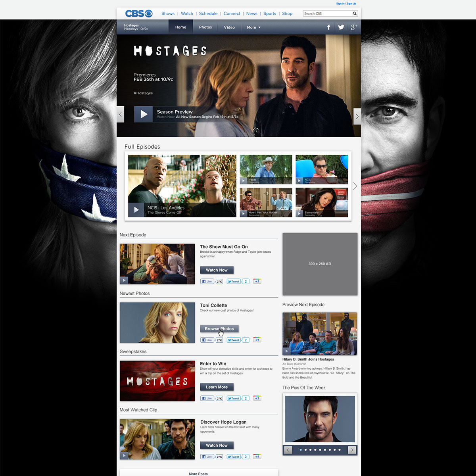Expand the More dropdown menu
Viewport: 476px width, 476px height.
tap(253, 27)
